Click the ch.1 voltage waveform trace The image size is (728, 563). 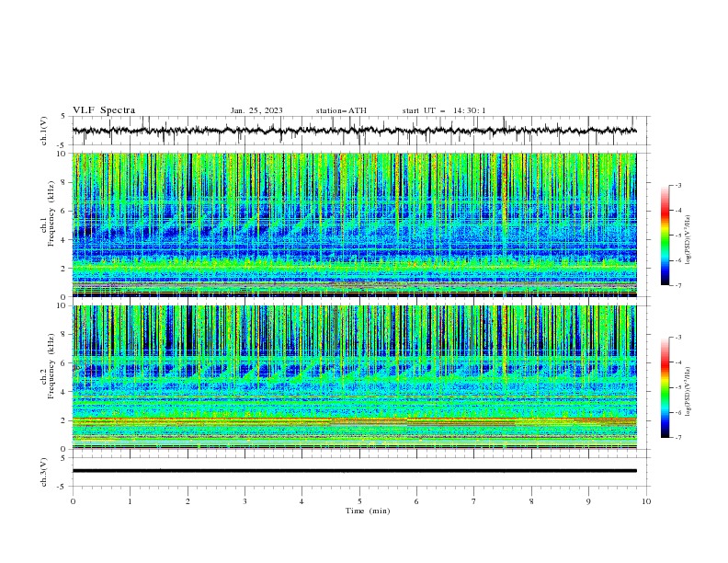(354, 131)
